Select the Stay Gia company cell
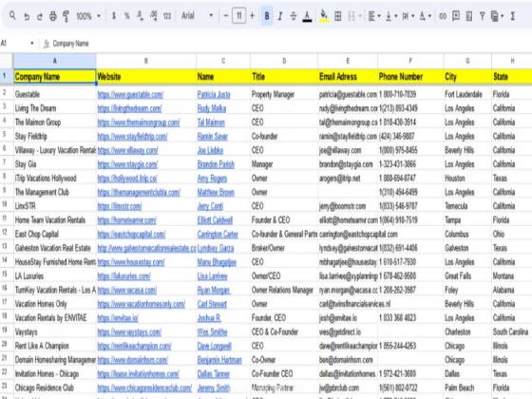Screen dimensions: 532x399 (x=55, y=164)
